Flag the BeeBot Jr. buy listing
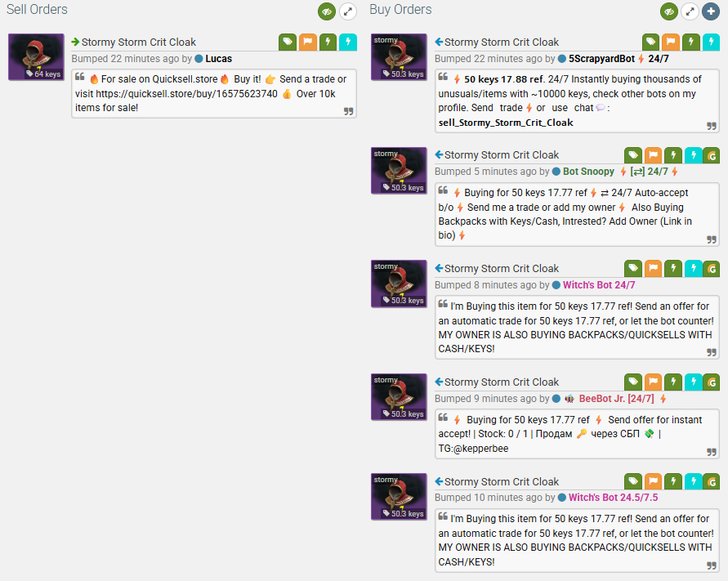The width and height of the screenshot is (728, 581). click(x=653, y=382)
